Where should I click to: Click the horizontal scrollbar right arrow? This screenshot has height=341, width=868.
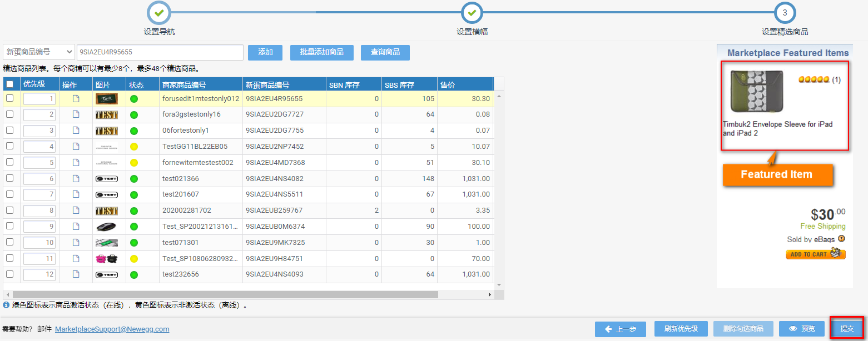click(490, 294)
